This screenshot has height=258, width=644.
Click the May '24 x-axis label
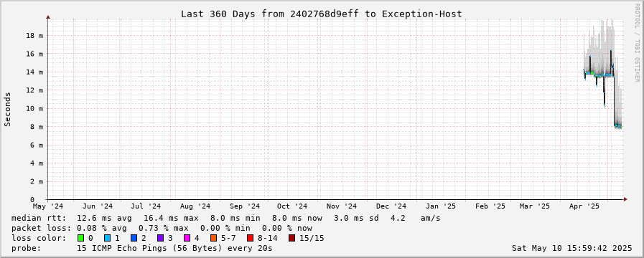[49, 206]
